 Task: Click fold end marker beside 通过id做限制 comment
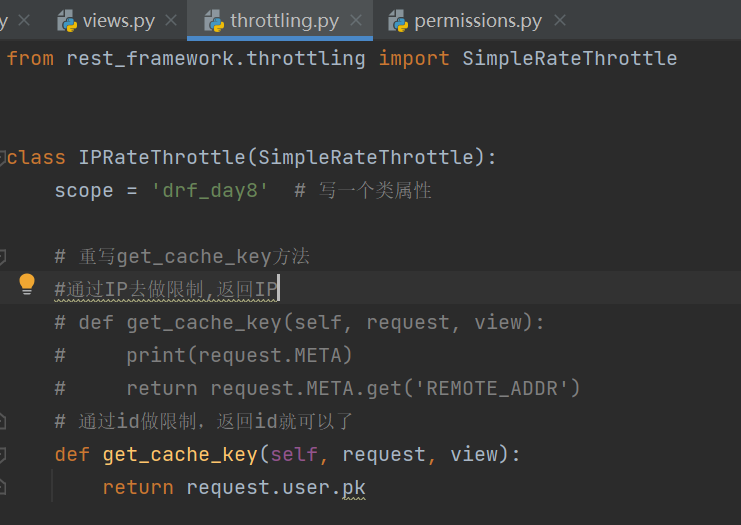(3, 421)
